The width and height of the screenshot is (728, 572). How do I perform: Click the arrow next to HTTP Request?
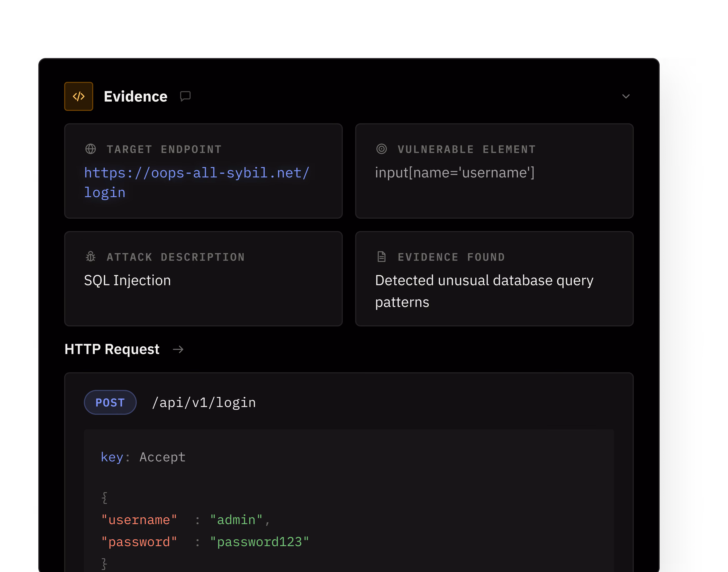(x=178, y=350)
